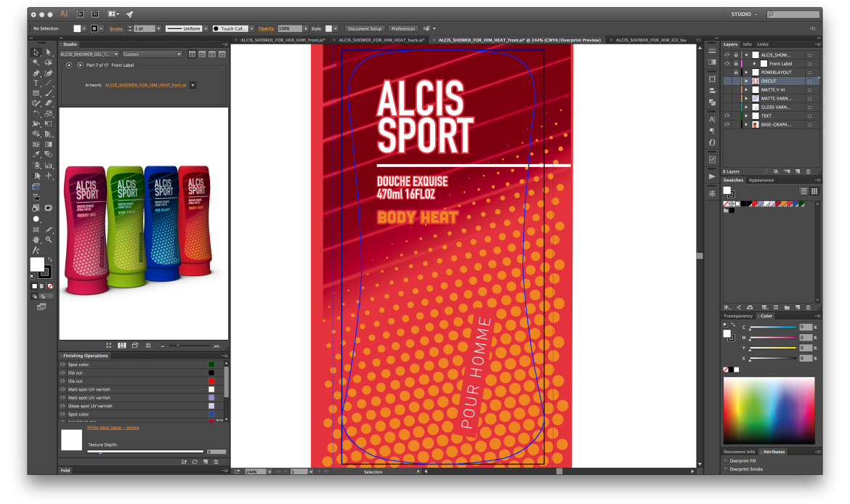The width and height of the screenshot is (850, 504).
Task: Toggle lock on POWERLAYOUT layer
Action: [x=736, y=72]
